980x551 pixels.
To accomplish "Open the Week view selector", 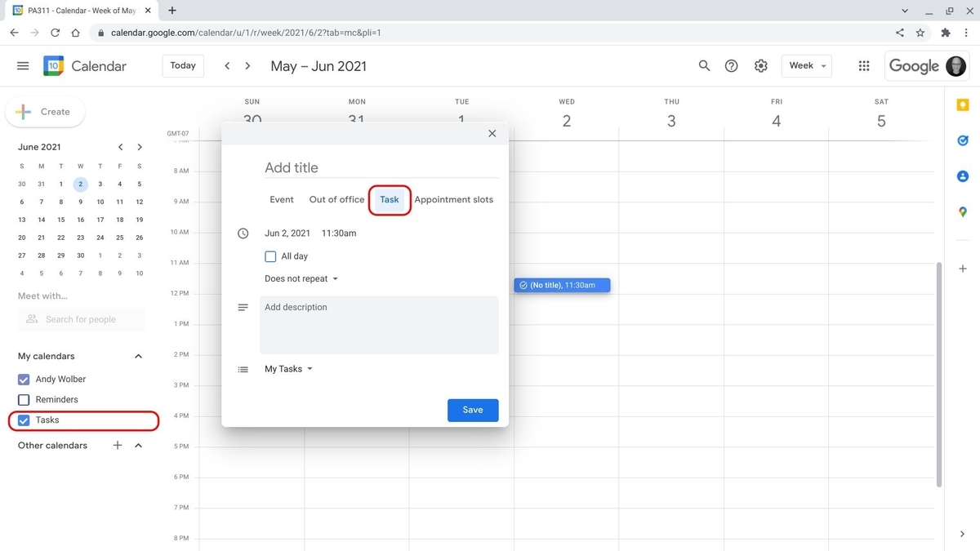I will [806, 65].
